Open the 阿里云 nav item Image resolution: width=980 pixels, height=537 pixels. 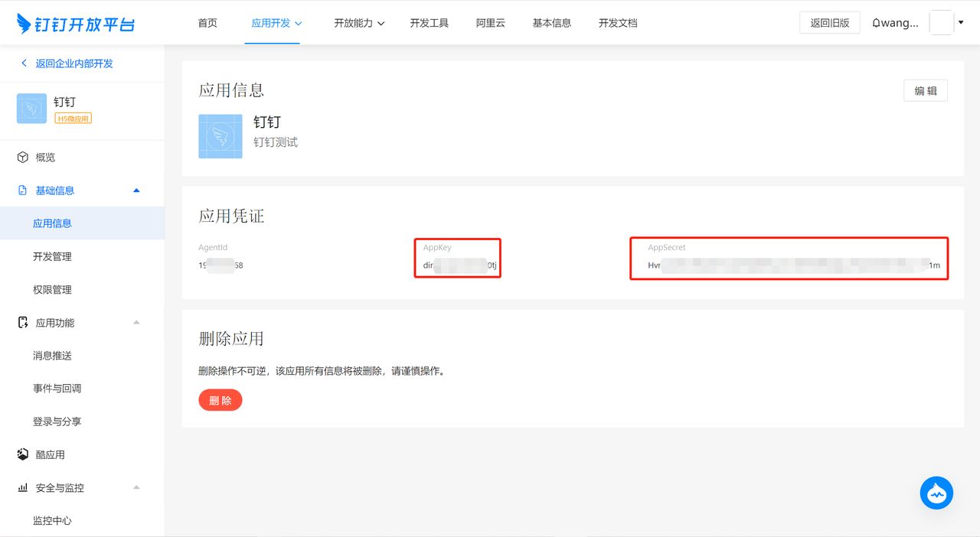491,23
